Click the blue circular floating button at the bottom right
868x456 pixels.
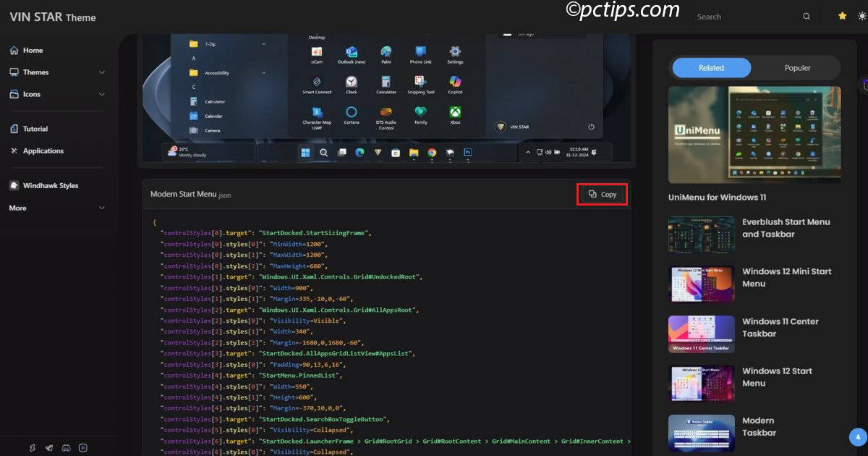pyautogui.click(x=857, y=437)
